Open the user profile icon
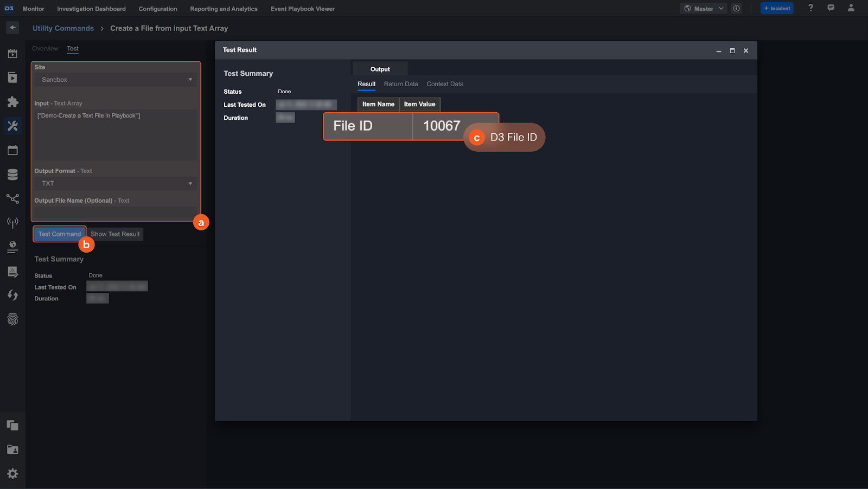The width and height of the screenshot is (868, 489). click(851, 8)
